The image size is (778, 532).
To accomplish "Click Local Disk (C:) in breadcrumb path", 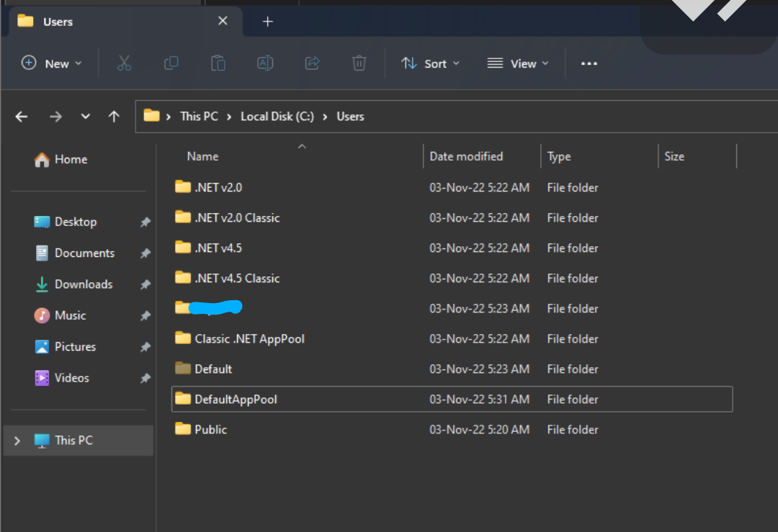I will pyautogui.click(x=277, y=117).
